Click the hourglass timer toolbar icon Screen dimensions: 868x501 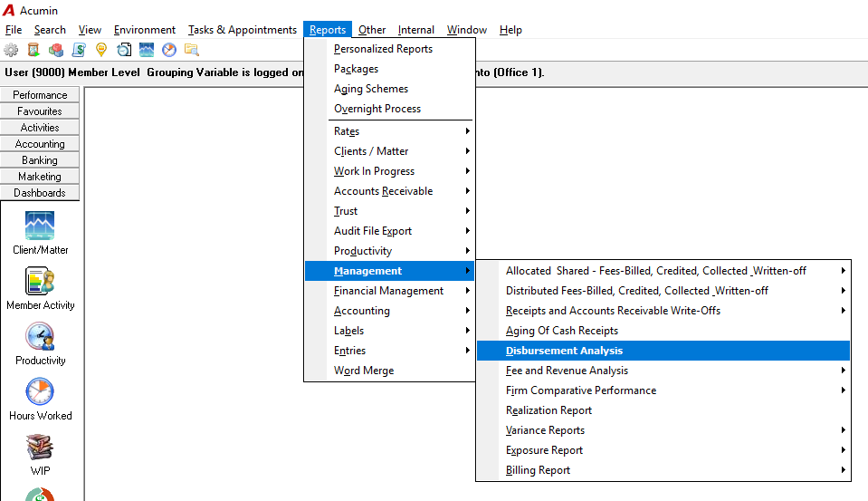tap(33, 50)
